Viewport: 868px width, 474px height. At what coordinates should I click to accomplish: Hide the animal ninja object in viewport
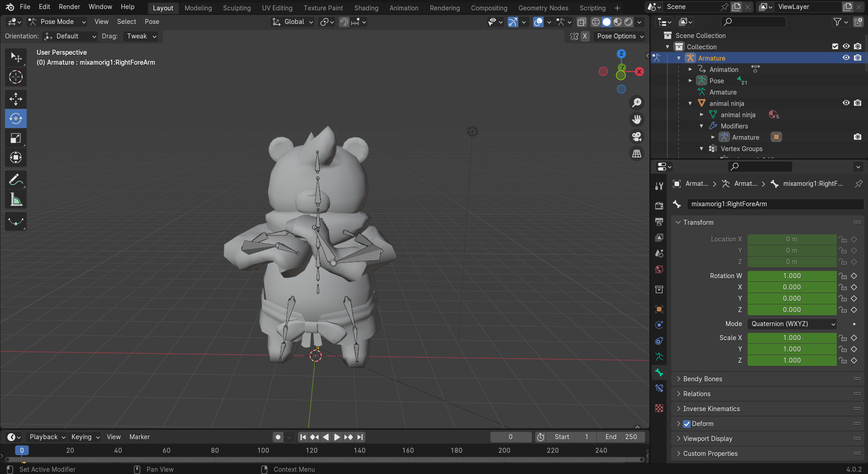click(x=846, y=103)
